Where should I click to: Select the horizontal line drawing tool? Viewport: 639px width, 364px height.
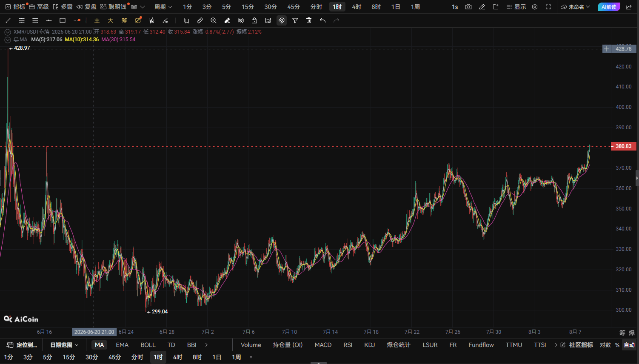coord(49,20)
